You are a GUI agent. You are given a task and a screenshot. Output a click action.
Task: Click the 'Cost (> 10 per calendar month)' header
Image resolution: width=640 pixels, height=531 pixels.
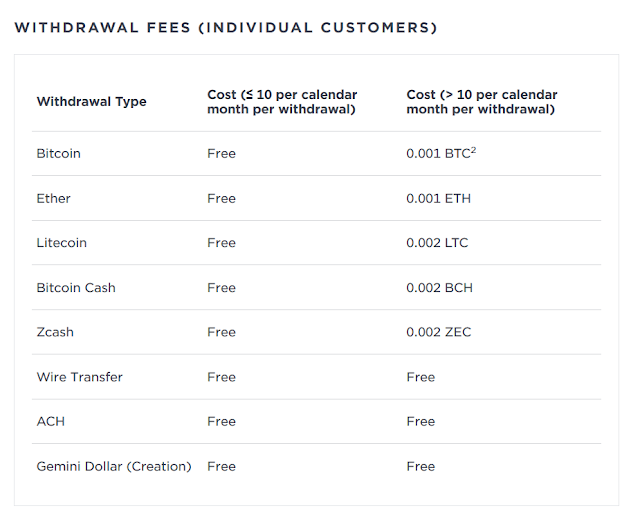482,102
